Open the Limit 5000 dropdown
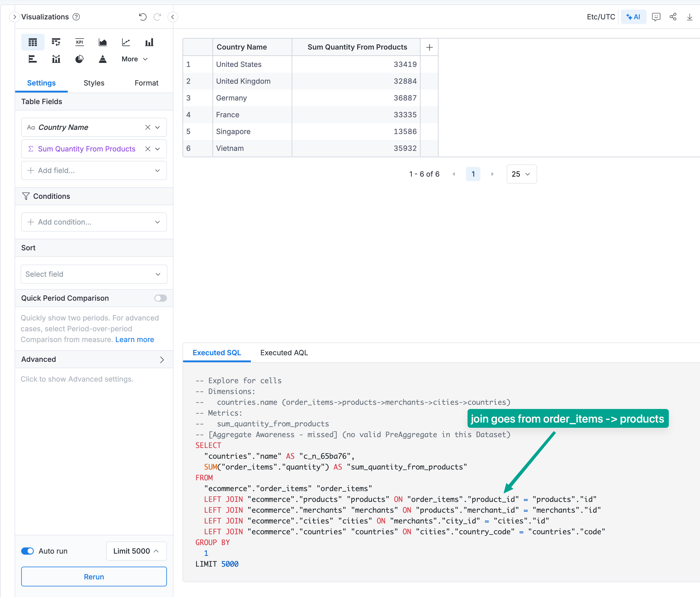Screen dimensions: 700x597 coord(136,551)
